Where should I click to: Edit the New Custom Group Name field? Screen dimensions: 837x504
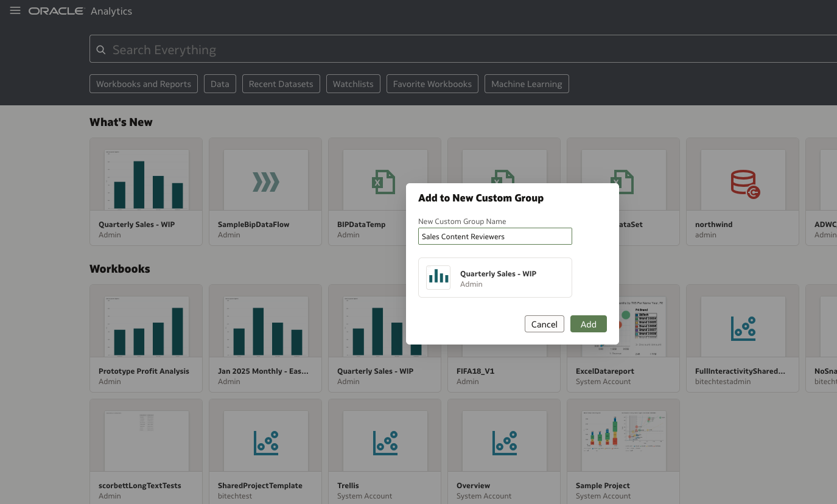[x=495, y=236]
